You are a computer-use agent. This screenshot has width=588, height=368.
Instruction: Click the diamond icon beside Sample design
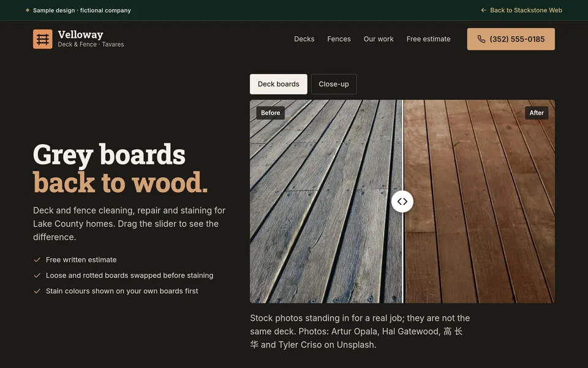(x=28, y=10)
